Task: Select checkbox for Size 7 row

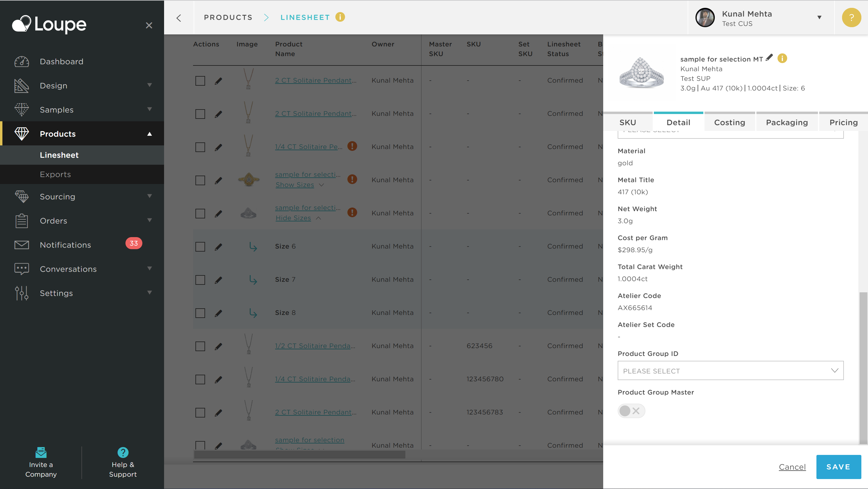Action: click(200, 280)
